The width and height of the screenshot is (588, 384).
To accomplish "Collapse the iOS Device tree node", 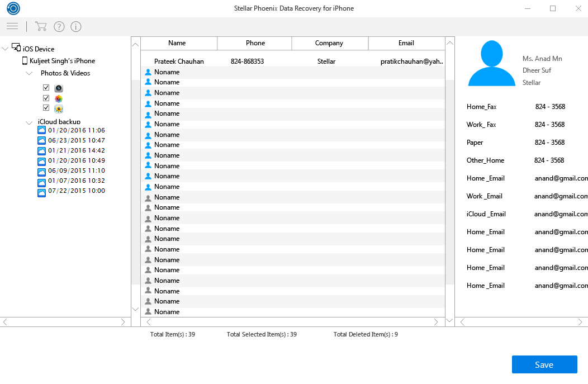I will [5, 49].
